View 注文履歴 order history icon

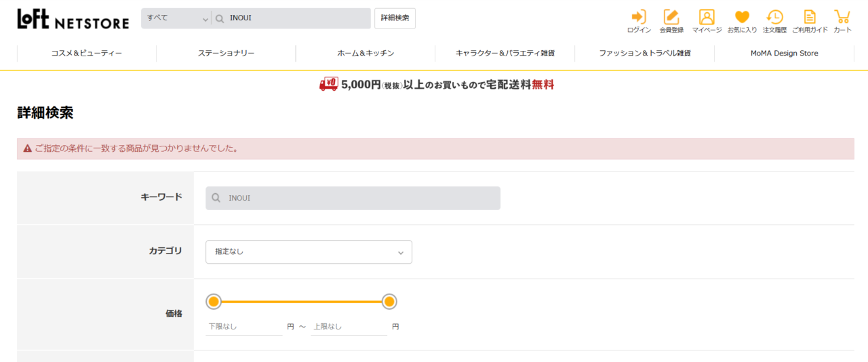coord(774,21)
